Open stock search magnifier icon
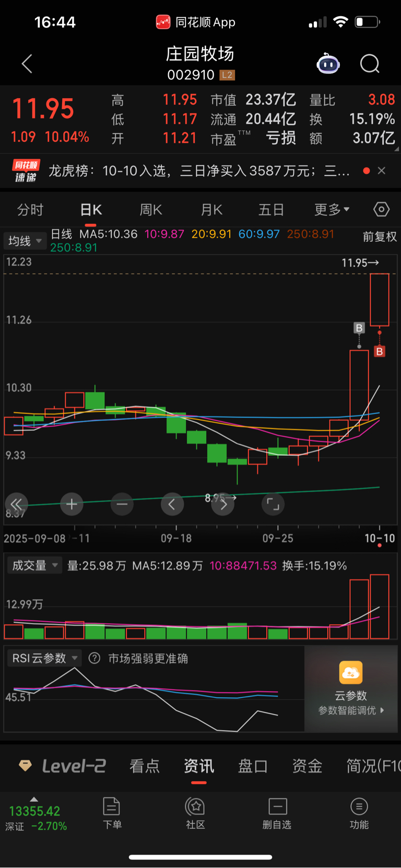401x868 pixels. 370,64
